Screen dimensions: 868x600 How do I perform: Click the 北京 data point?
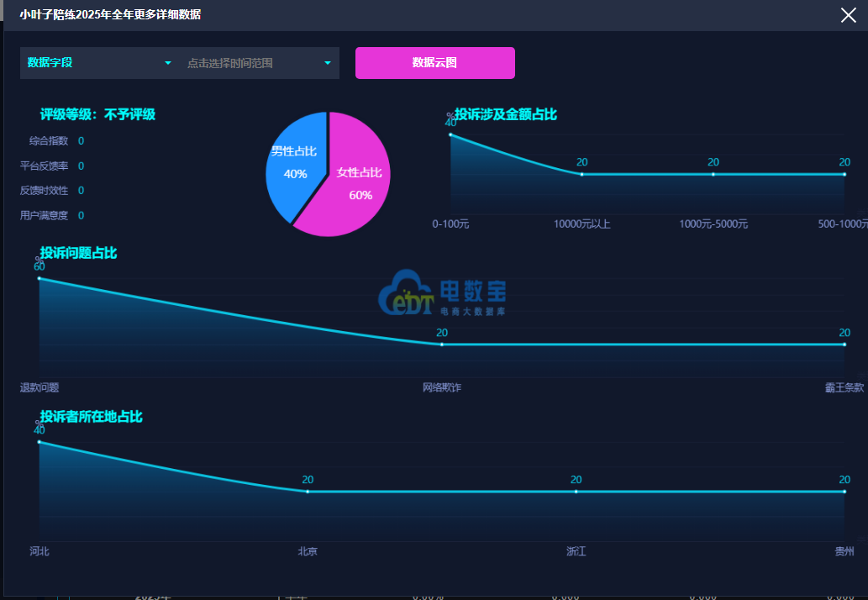tap(308, 492)
